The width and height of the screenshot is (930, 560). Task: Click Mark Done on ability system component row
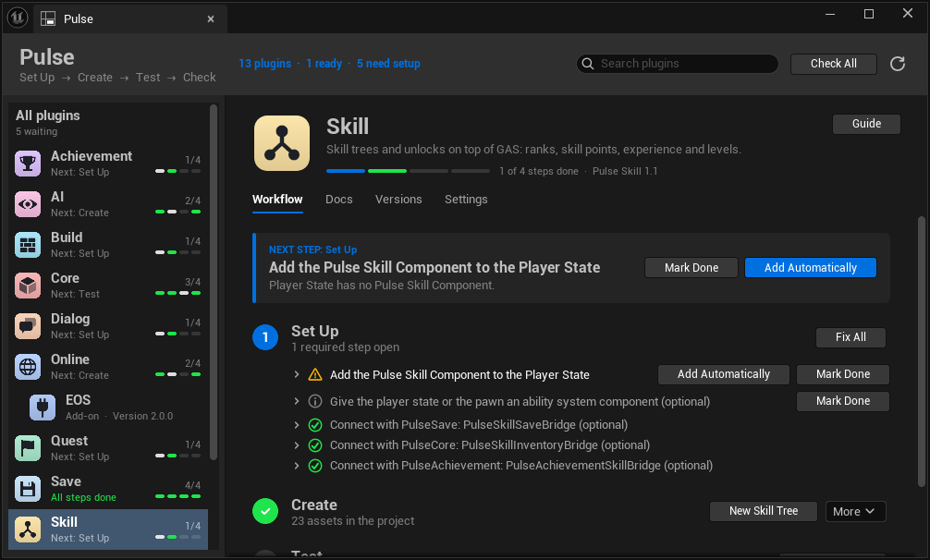843,401
